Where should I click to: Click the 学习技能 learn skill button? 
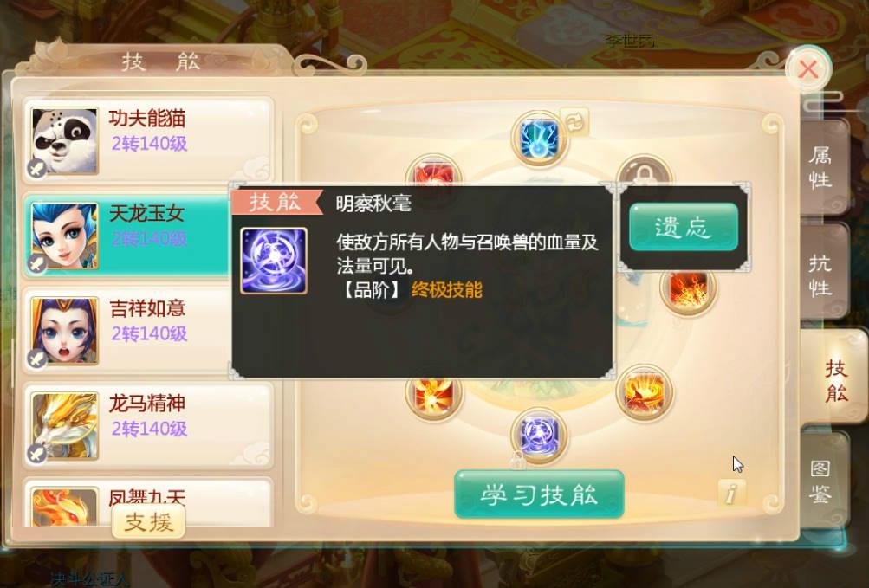[x=539, y=494]
